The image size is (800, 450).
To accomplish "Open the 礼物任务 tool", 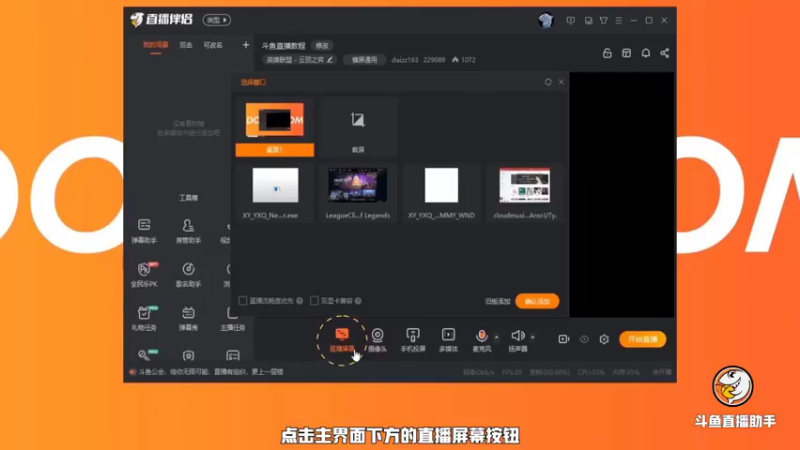I will [x=144, y=318].
